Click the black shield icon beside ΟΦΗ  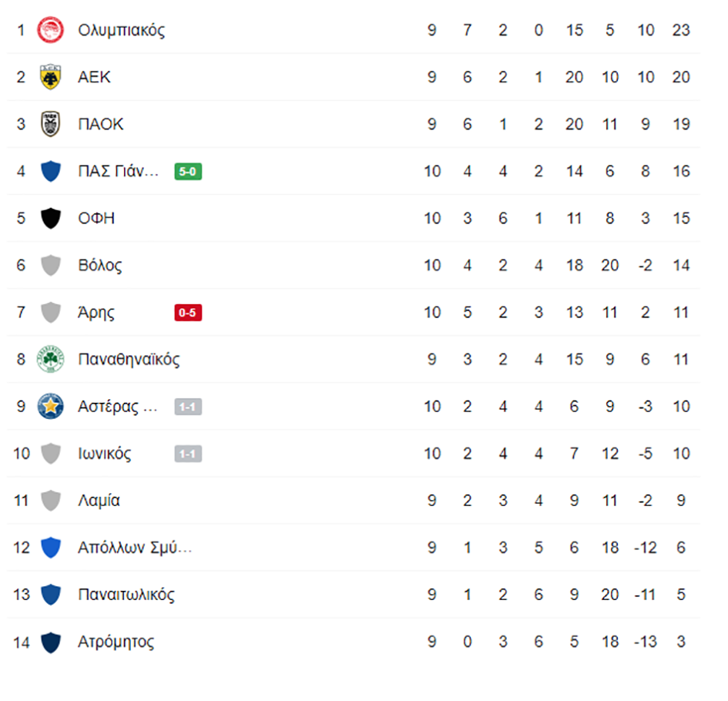pos(51,219)
